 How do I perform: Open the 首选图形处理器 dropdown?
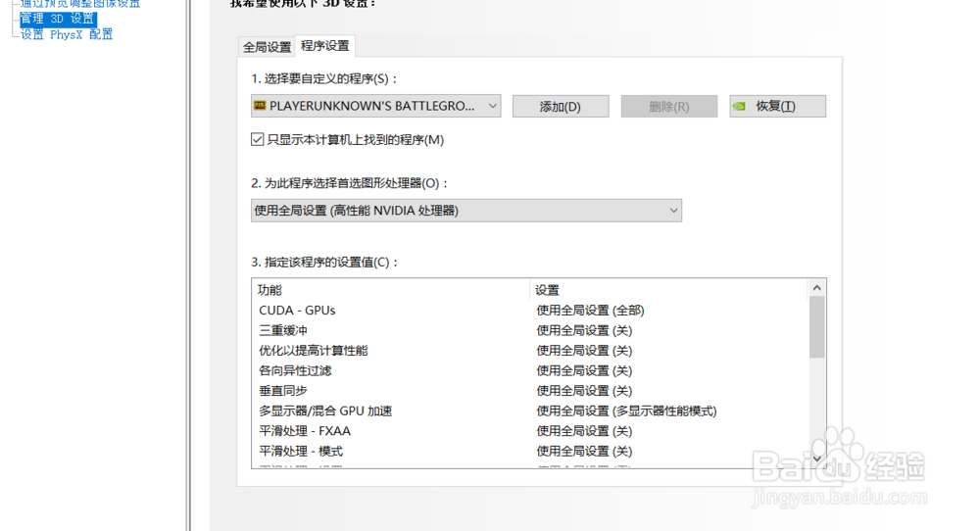pos(466,211)
